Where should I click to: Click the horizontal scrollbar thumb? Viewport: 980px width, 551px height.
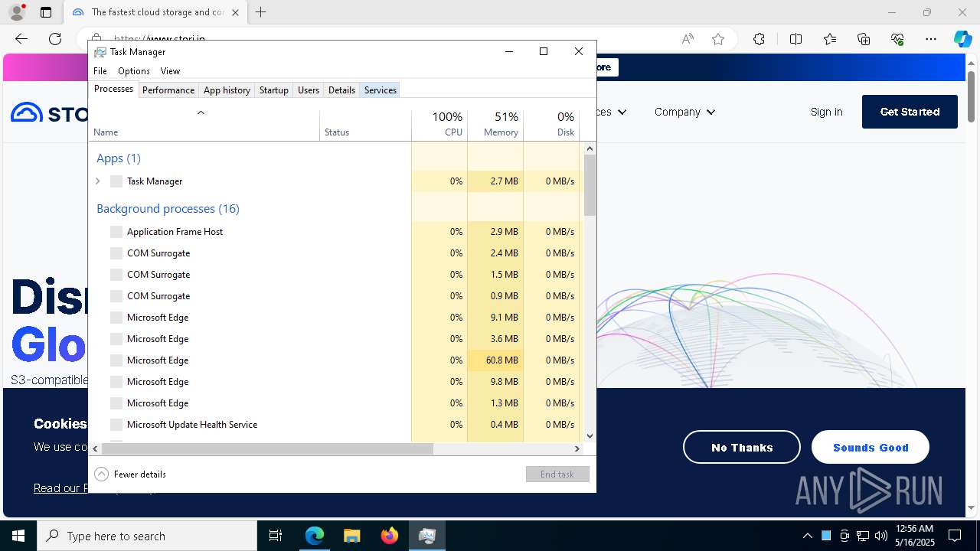click(x=267, y=449)
